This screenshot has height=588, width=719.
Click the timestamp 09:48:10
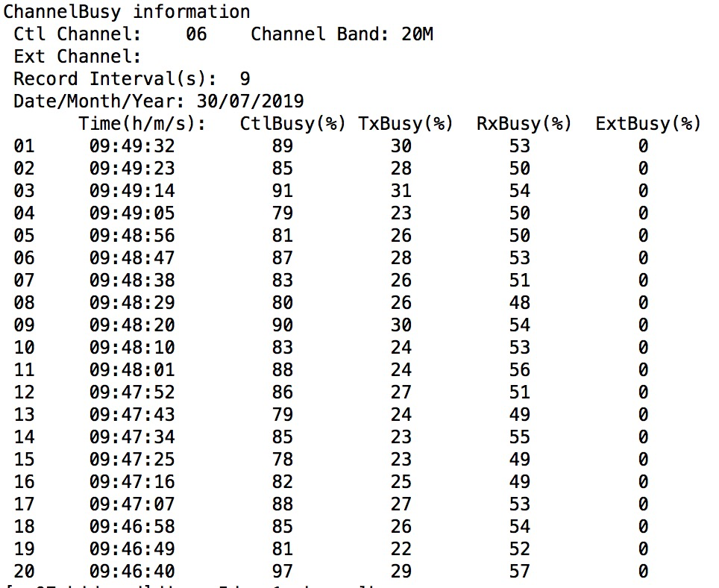tap(132, 348)
